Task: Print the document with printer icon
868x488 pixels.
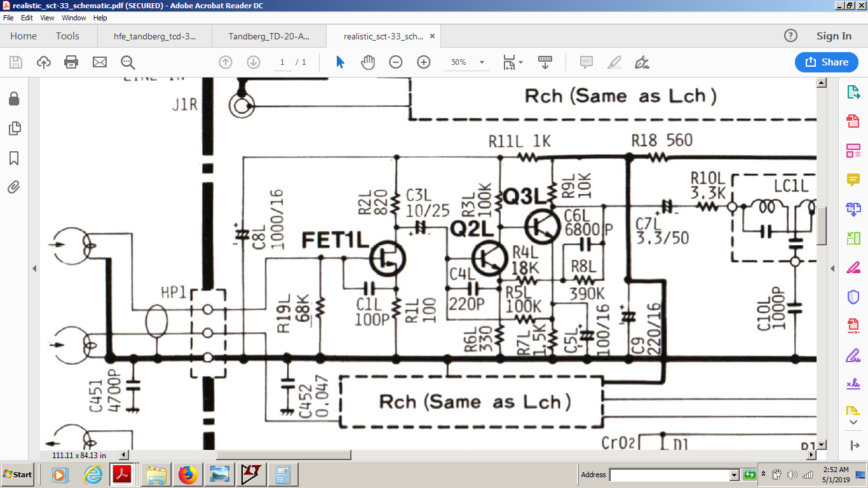Action: click(x=71, y=62)
